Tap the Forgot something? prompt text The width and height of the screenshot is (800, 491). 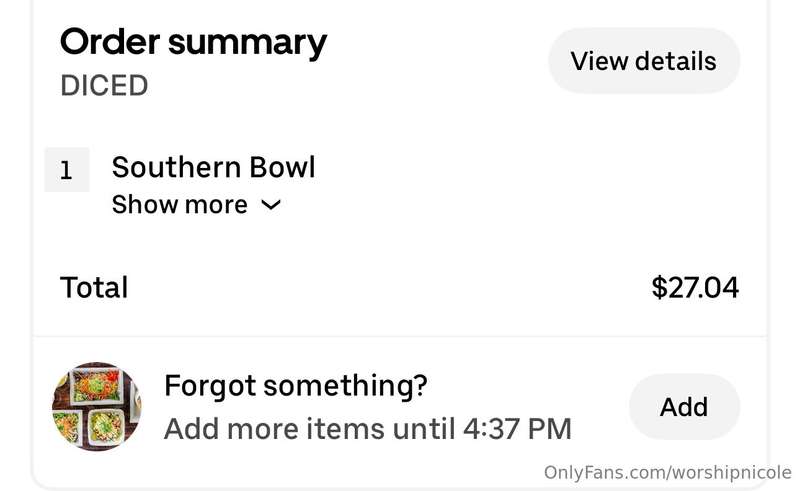[x=296, y=385]
